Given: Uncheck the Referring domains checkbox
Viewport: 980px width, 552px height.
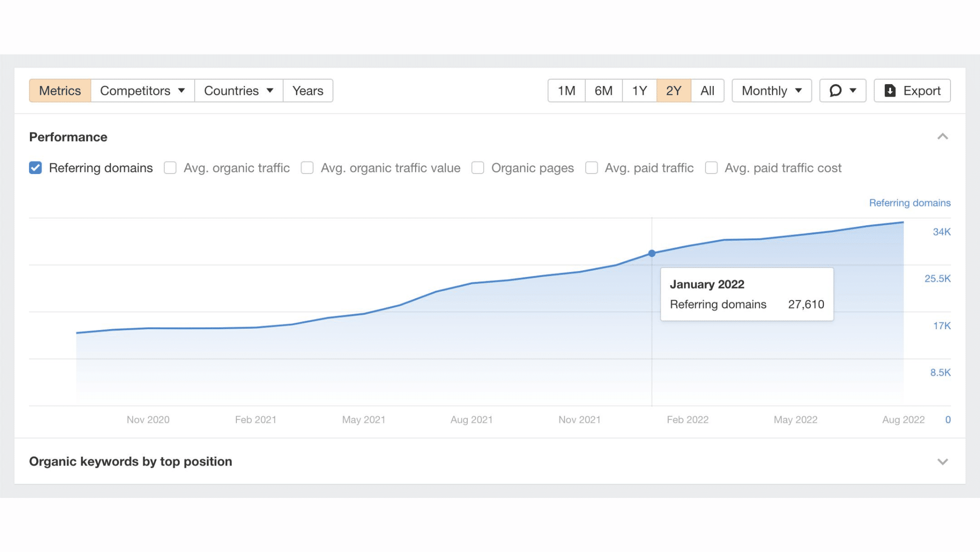Looking at the screenshot, I should tap(35, 168).
